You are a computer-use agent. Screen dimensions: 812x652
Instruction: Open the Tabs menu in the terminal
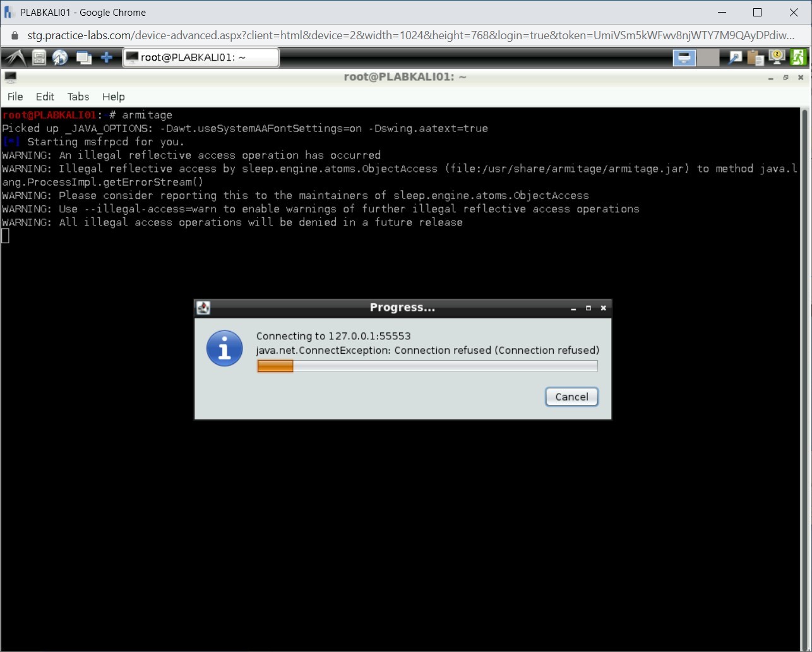[78, 97]
